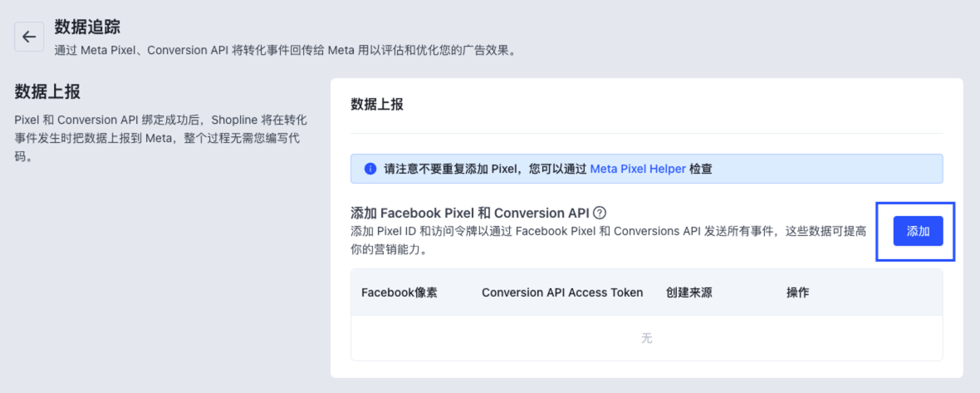Image resolution: width=980 pixels, height=393 pixels.
Task: Click the Facebook像素 column header
Action: [399, 292]
